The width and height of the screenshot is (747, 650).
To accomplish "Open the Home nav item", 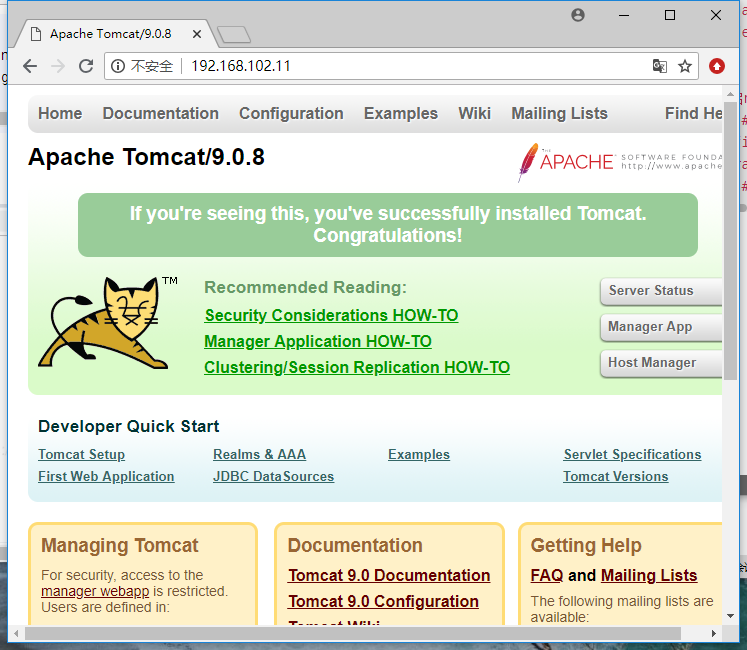I will [x=60, y=113].
